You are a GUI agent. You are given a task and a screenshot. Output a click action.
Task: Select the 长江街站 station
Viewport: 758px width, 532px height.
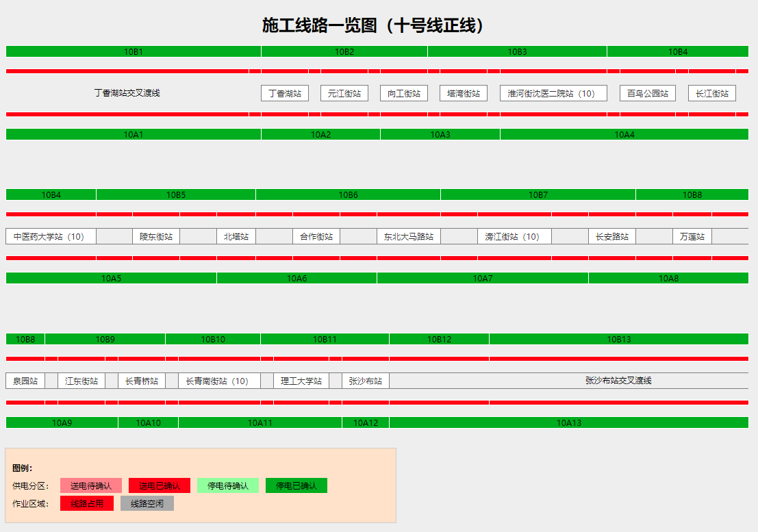point(712,93)
